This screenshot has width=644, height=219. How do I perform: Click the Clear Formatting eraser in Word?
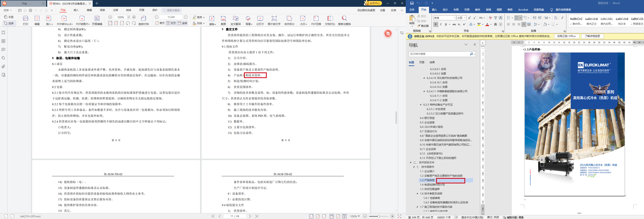(490, 18)
